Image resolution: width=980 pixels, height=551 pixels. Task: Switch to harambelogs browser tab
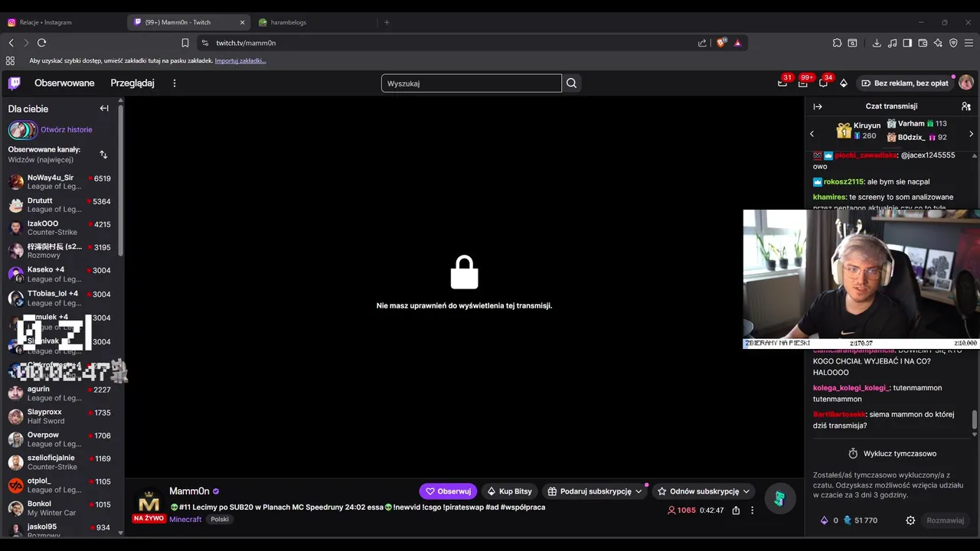(314, 22)
